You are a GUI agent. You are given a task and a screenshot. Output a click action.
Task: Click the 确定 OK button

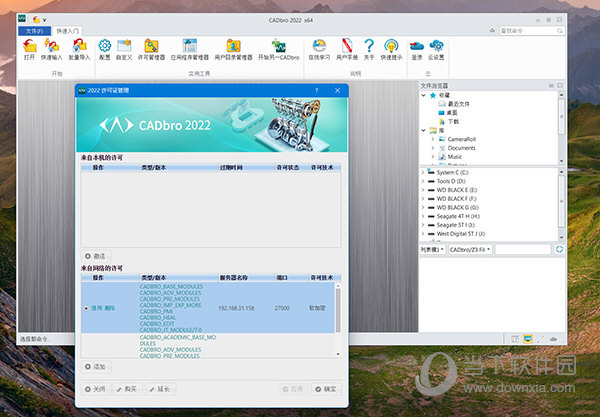click(326, 389)
